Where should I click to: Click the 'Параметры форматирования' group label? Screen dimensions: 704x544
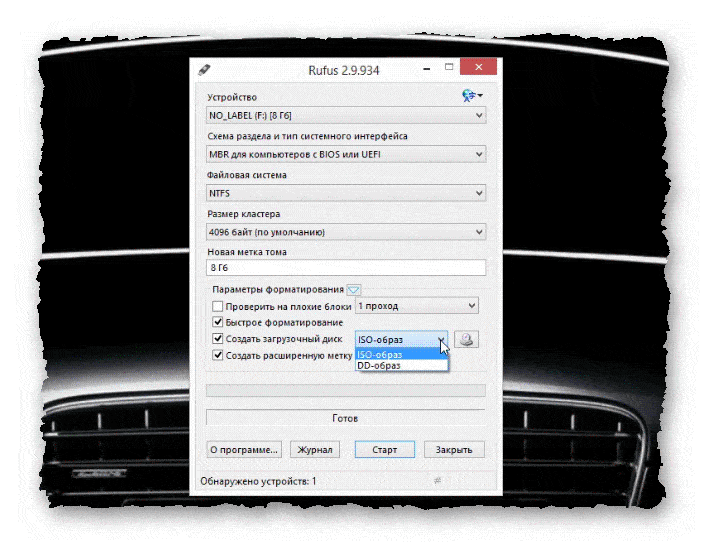tap(278, 290)
